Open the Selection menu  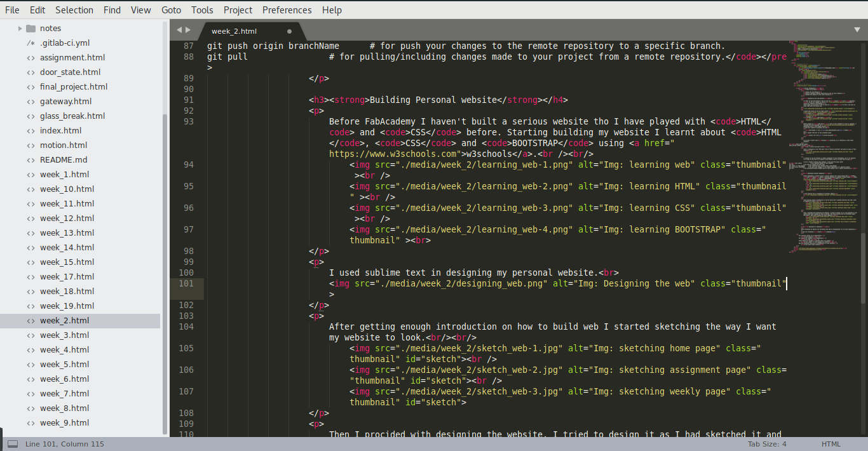pyautogui.click(x=74, y=10)
